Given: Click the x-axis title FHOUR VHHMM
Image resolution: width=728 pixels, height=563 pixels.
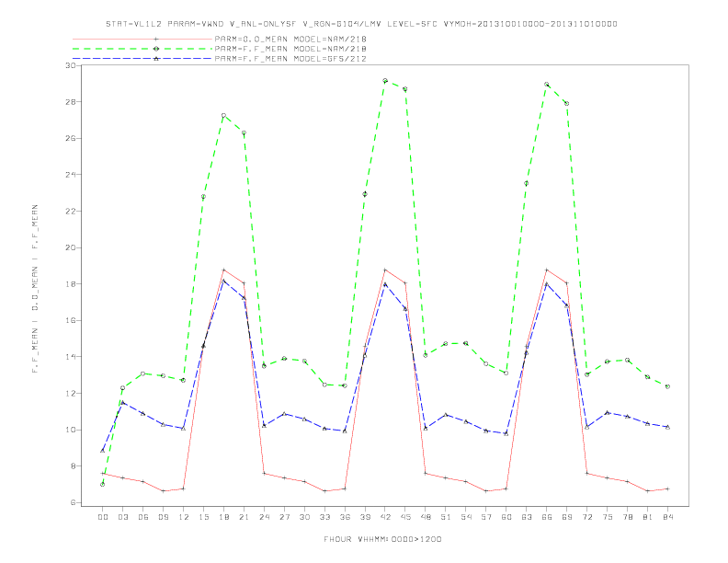Looking at the screenshot, I should tap(382, 539).
